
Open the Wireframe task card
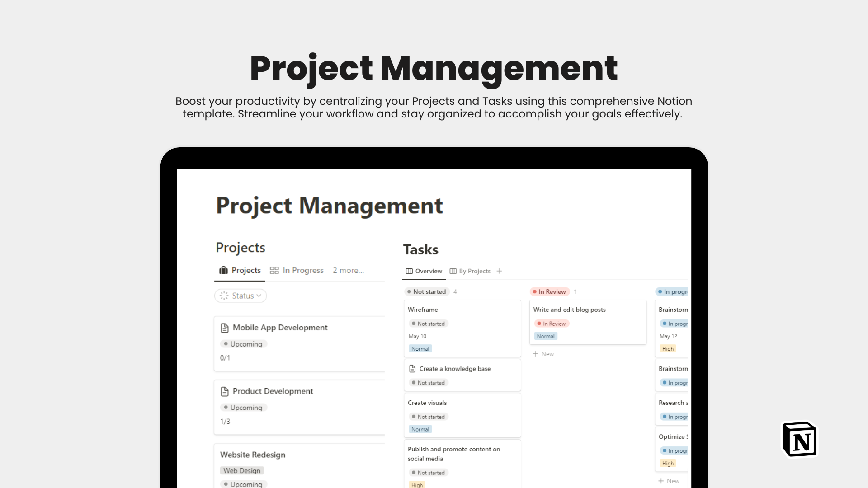(462, 328)
